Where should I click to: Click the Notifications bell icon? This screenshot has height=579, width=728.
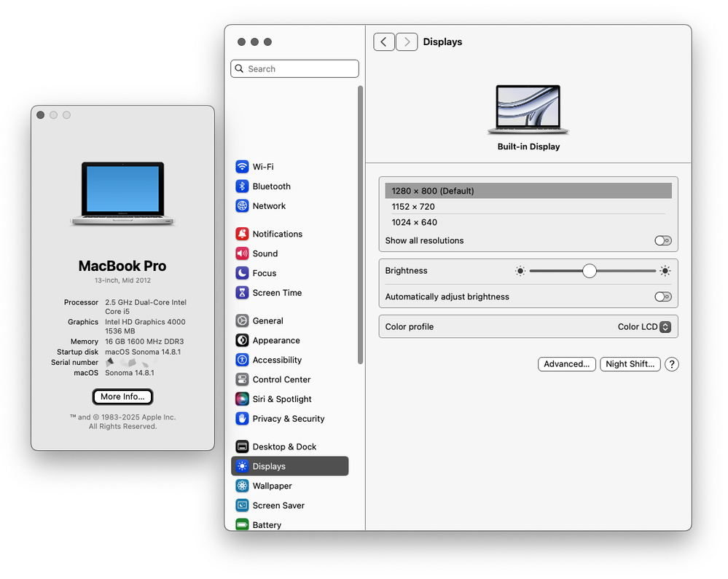242,234
